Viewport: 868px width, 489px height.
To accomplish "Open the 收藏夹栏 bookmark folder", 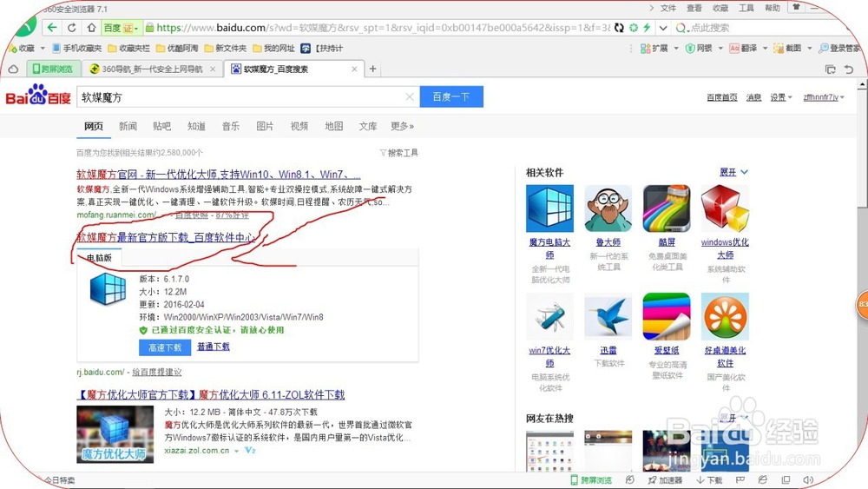I will coord(129,48).
